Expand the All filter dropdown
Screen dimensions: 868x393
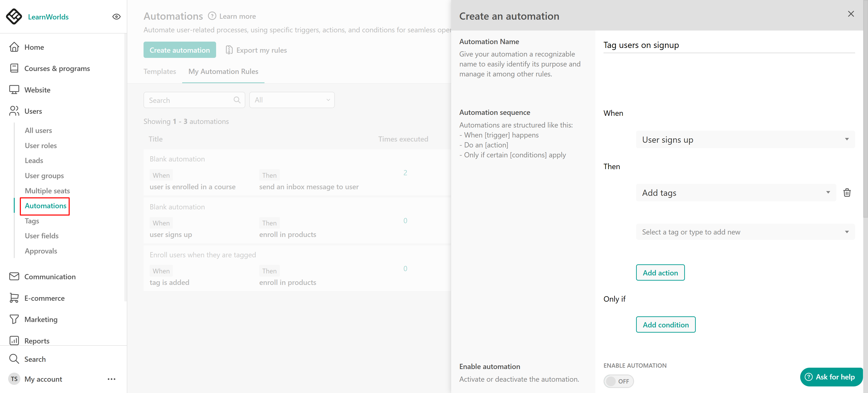[292, 100]
